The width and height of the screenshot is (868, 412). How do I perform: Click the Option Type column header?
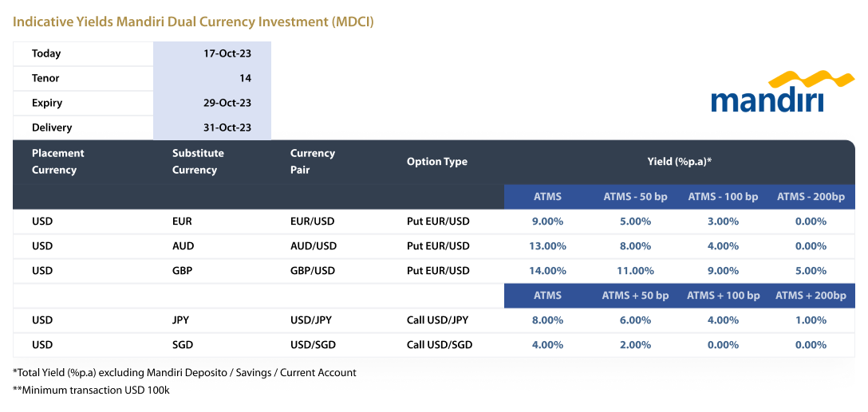pos(436,162)
